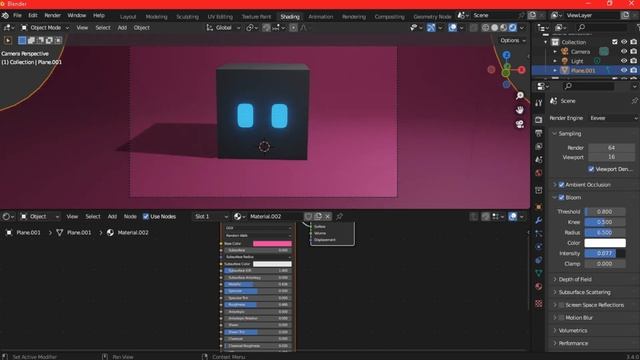
Task: Open the Particles properties tab icon
Action: pyautogui.click(x=539, y=233)
